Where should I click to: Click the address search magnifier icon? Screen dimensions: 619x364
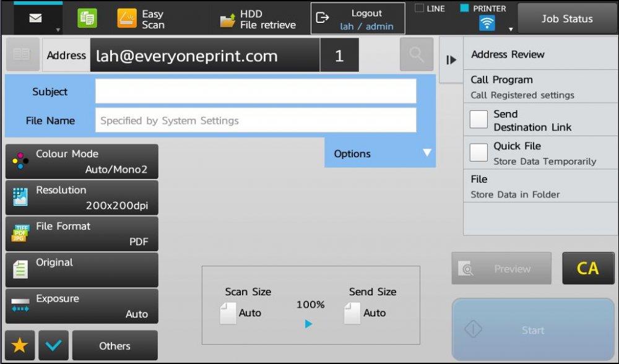(417, 55)
